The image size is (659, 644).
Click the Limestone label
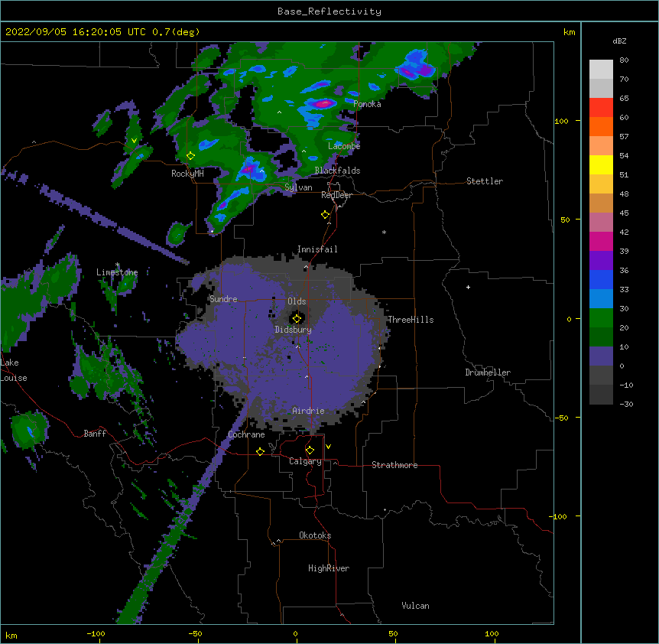(117, 272)
